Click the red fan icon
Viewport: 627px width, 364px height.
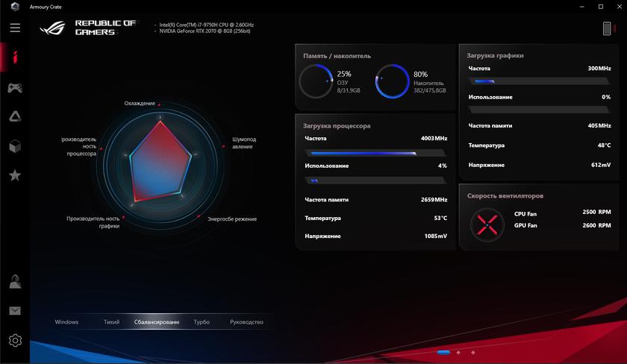click(487, 222)
